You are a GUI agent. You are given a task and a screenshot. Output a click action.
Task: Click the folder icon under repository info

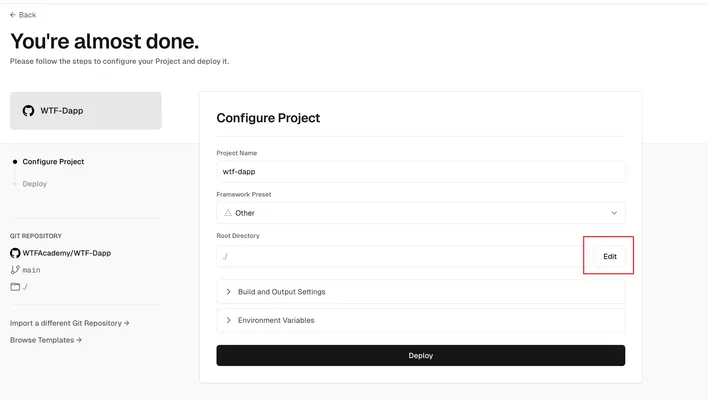coord(15,287)
